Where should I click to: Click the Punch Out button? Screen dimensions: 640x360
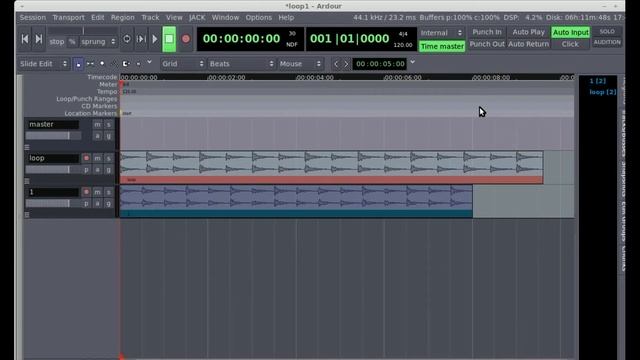pyautogui.click(x=487, y=44)
